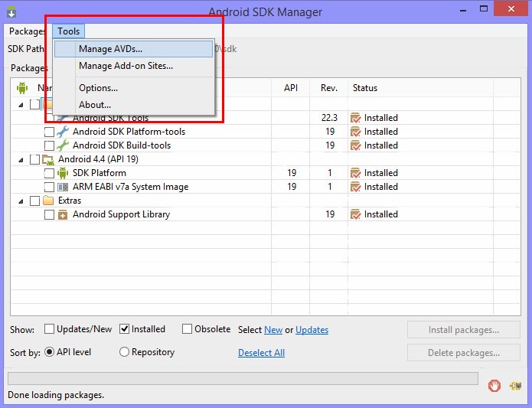This screenshot has height=408, width=532.
Task: Click the Extras folder icon
Action: (48, 201)
